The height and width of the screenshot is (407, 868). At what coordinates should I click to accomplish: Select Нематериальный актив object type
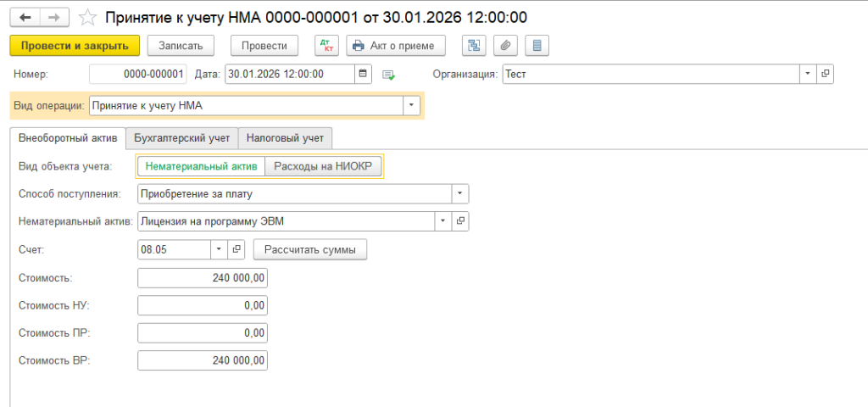201,166
